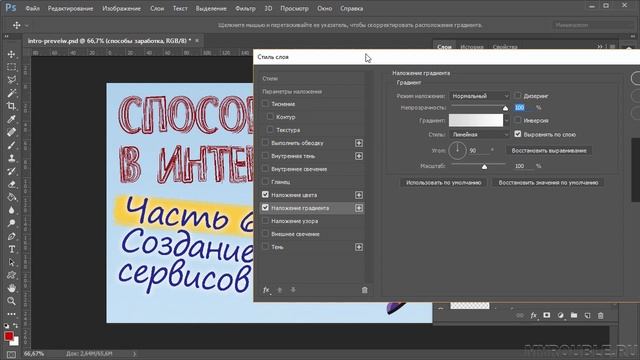Open gradient picker dropdown arrow
Viewport: 640px width, 360px height.
[x=507, y=120]
